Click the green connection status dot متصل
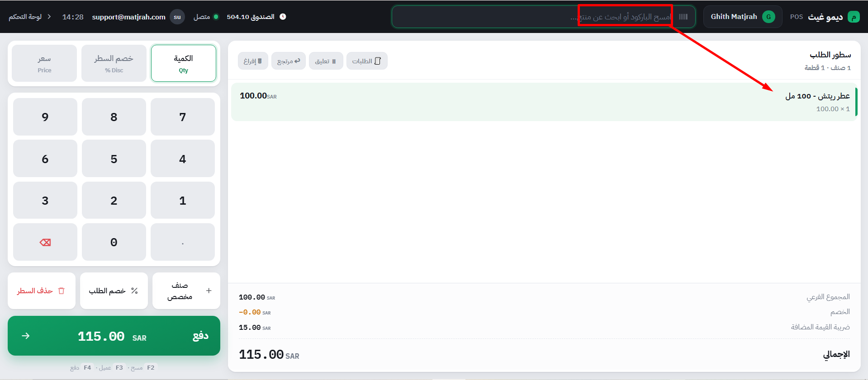The width and height of the screenshot is (868, 380). pyautogui.click(x=216, y=17)
